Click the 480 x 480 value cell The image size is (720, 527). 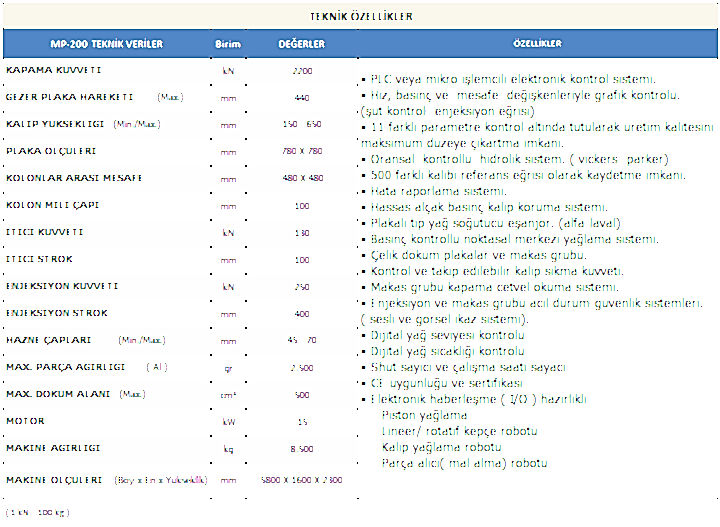[302, 178]
